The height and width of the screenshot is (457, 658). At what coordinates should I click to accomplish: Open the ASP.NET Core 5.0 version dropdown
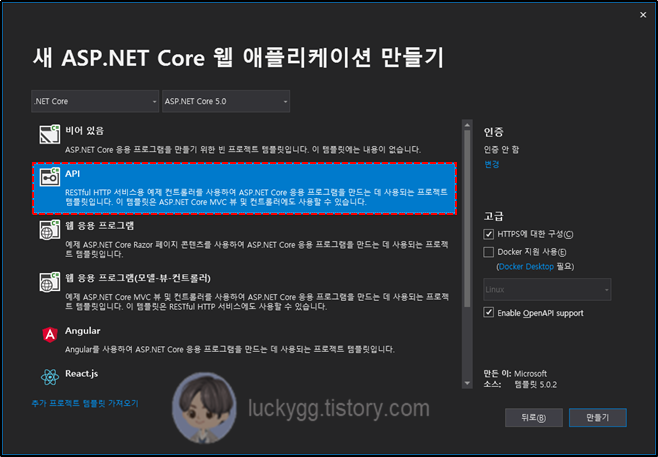(x=226, y=101)
